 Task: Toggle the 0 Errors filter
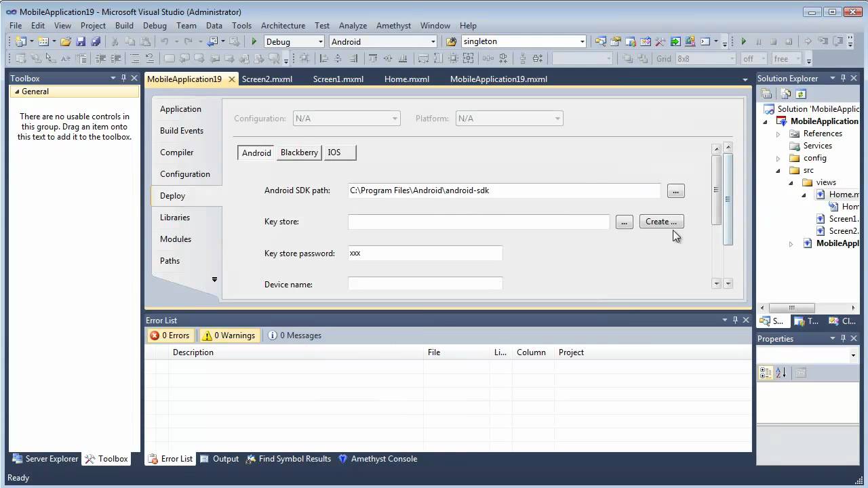pos(170,335)
